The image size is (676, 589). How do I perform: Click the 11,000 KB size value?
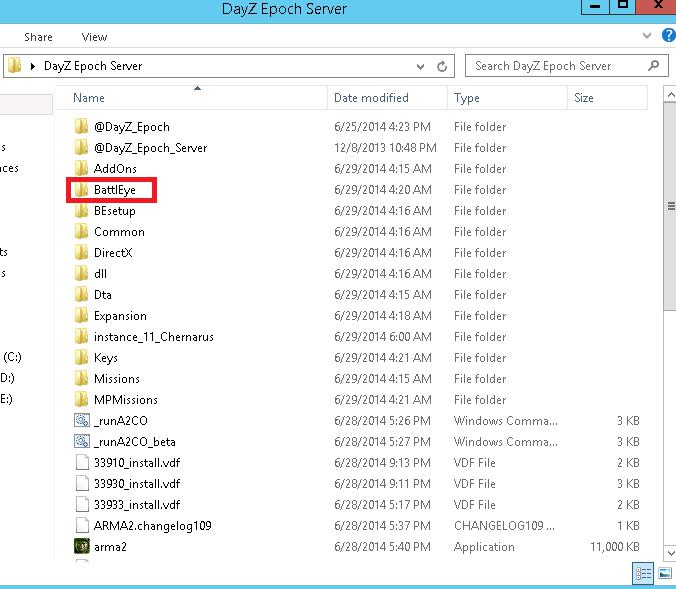point(615,547)
